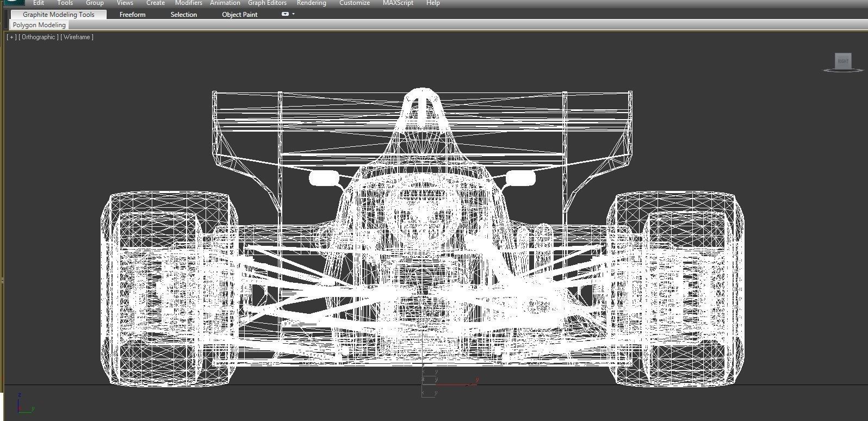Switch to the Selection ribbon tab
Image resolution: width=868 pixels, height=421 pixels.
click(184, 15)
